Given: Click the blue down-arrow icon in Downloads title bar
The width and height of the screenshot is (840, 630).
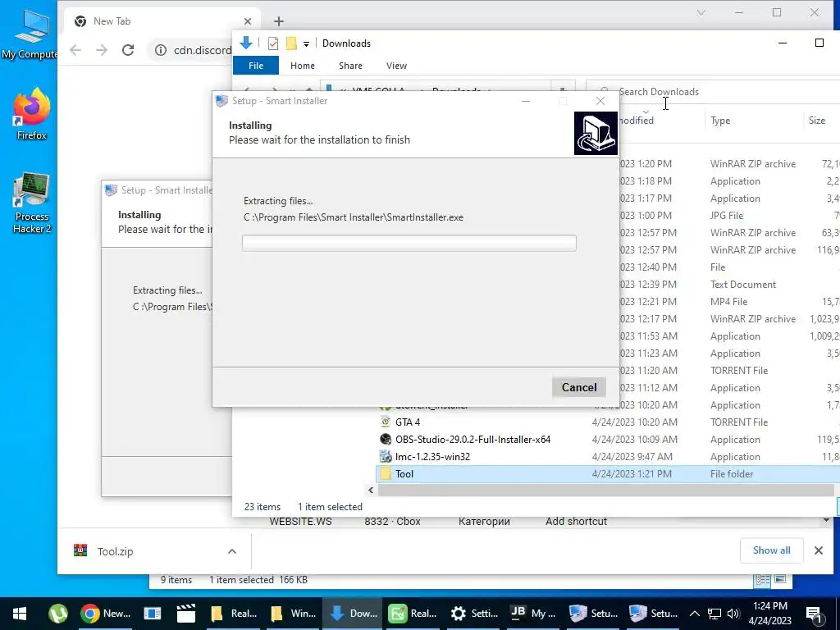Looking at the screenshot, I should 246,43.
